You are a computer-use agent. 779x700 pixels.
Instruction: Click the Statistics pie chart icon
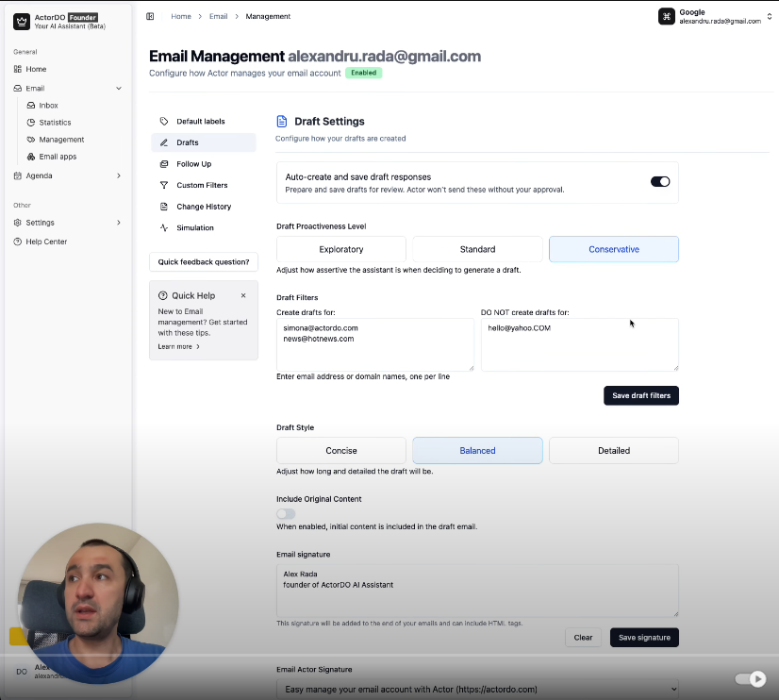[31, 123]
